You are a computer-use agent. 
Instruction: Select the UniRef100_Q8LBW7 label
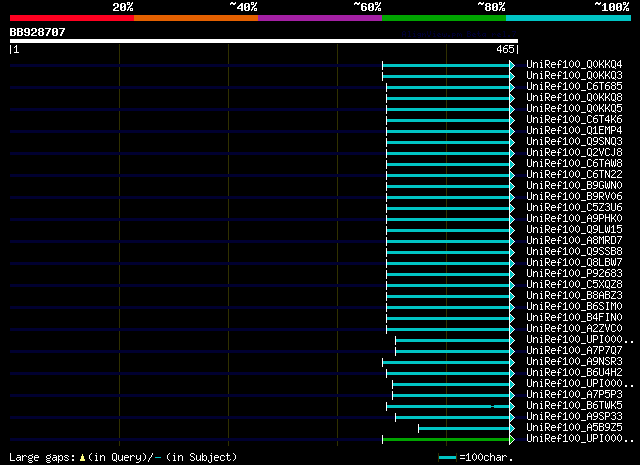pos(574,263)
